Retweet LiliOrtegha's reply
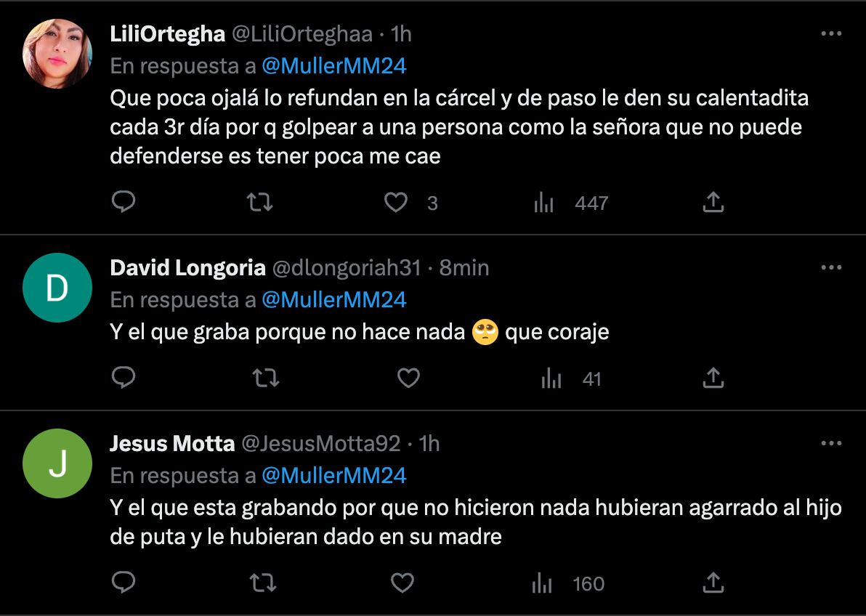Image resolution: width=866 pixels, height=616 pixels. [260, 203]
